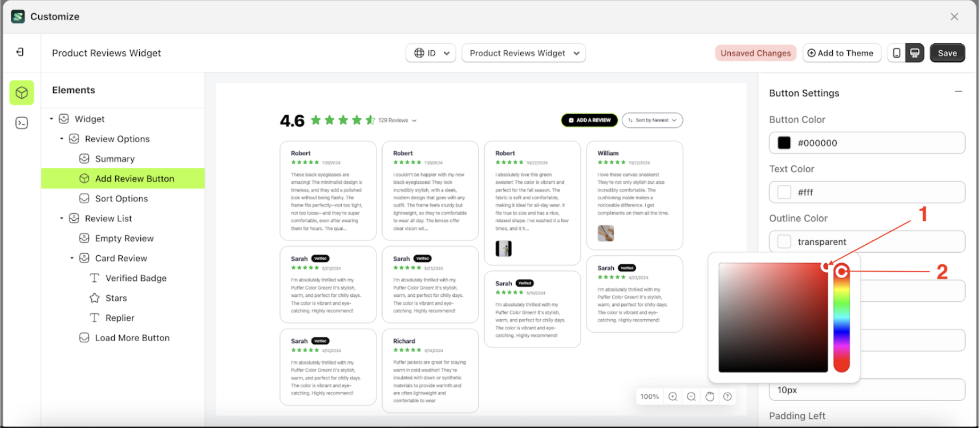Open the ID language dropdown
Viewport: 980px width, 428px height.
click(x=431, y=53)
